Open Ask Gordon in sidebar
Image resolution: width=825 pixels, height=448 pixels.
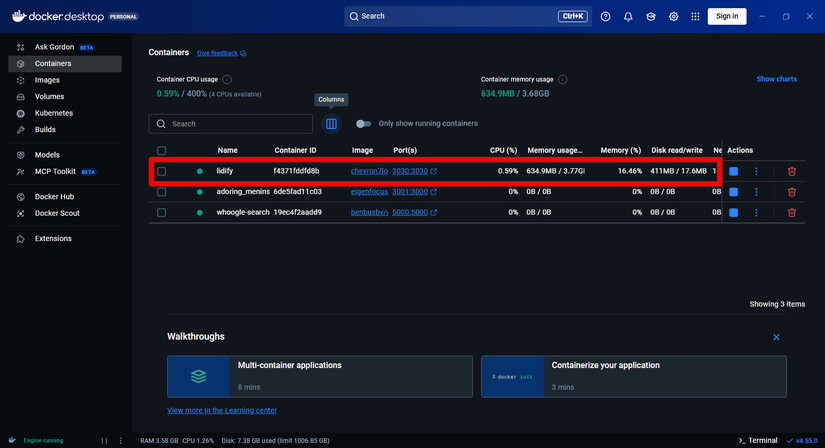(x=65, y=47)
